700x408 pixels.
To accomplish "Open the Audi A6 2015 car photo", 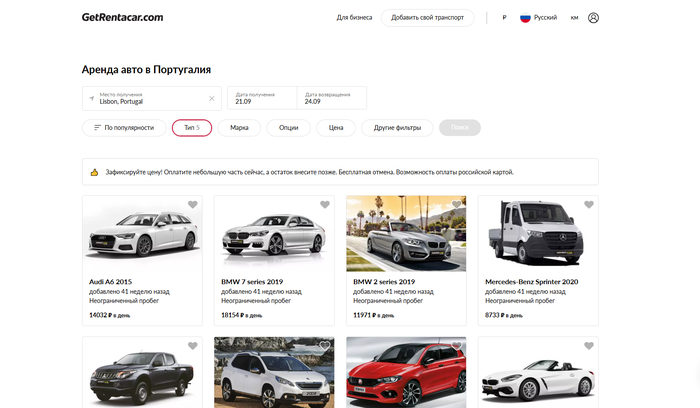I will tap(141, 235).
